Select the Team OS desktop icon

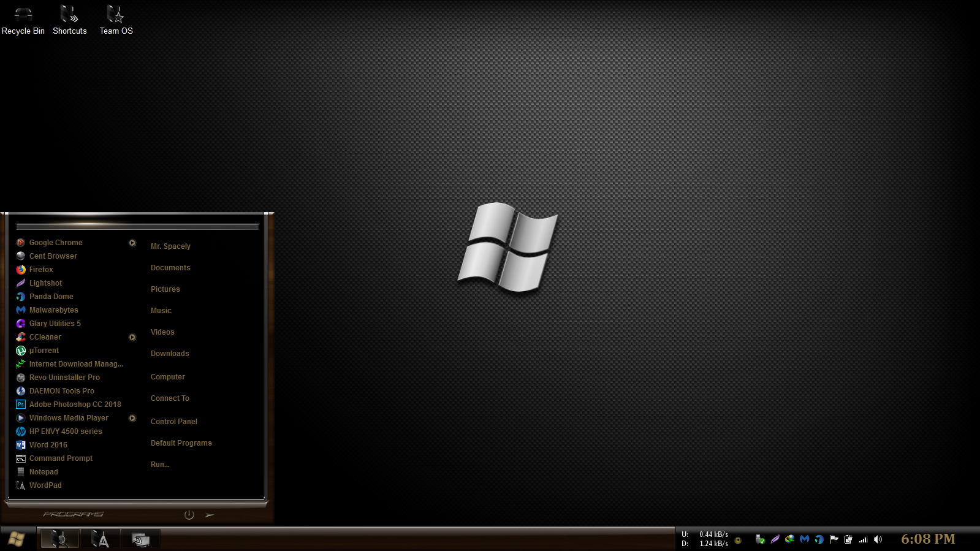[116, 20]
